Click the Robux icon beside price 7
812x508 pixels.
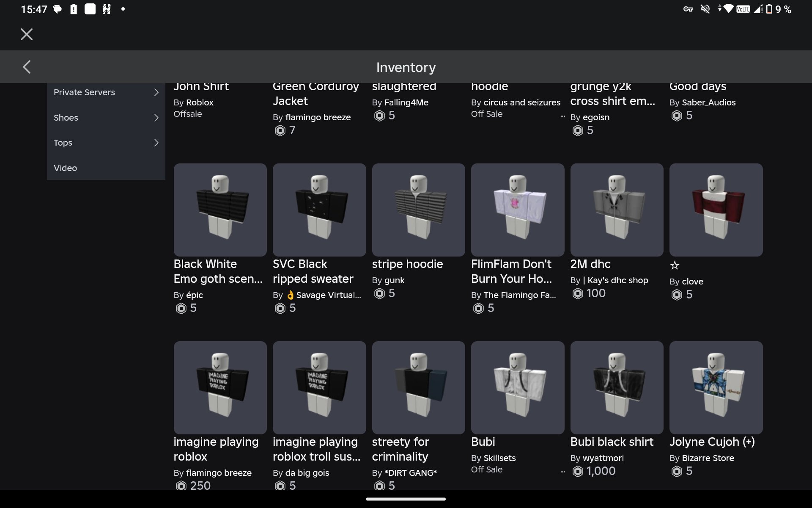280,130
